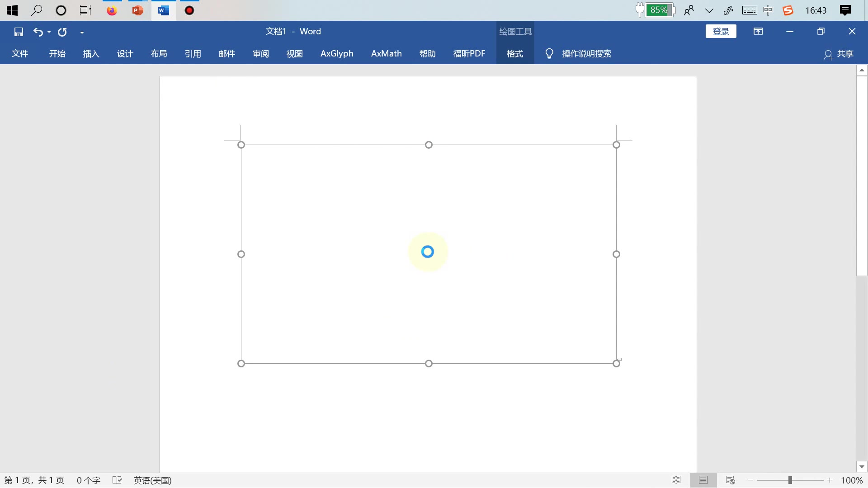Go to the 审阅 tab
The image size is (868, 488).
click(x=261, y=54)
